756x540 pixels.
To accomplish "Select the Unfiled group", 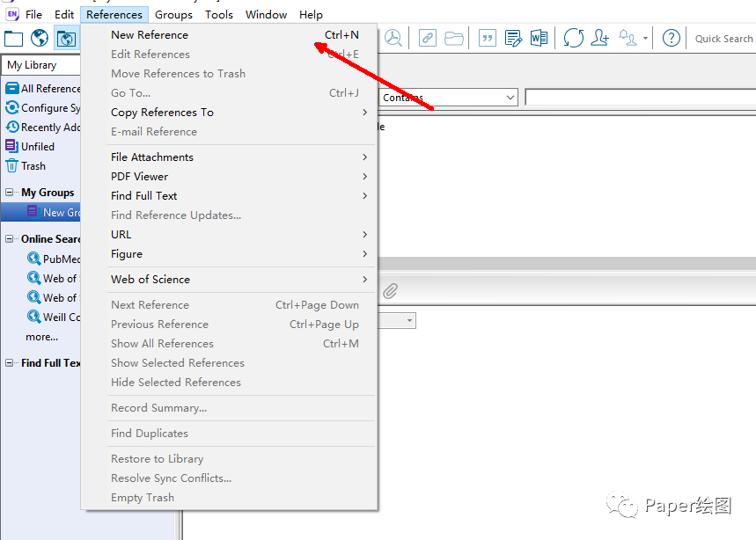I will coord(30,147).
